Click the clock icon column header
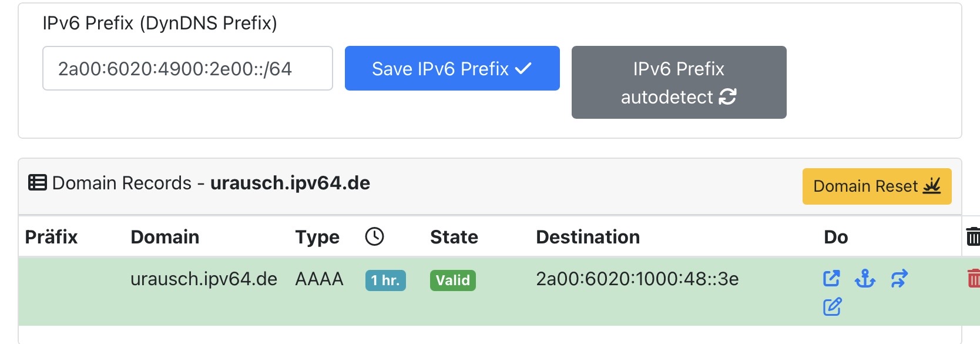The height and width of the screenshot is (344, 980). pyautogui.click(x=374, y=236)
